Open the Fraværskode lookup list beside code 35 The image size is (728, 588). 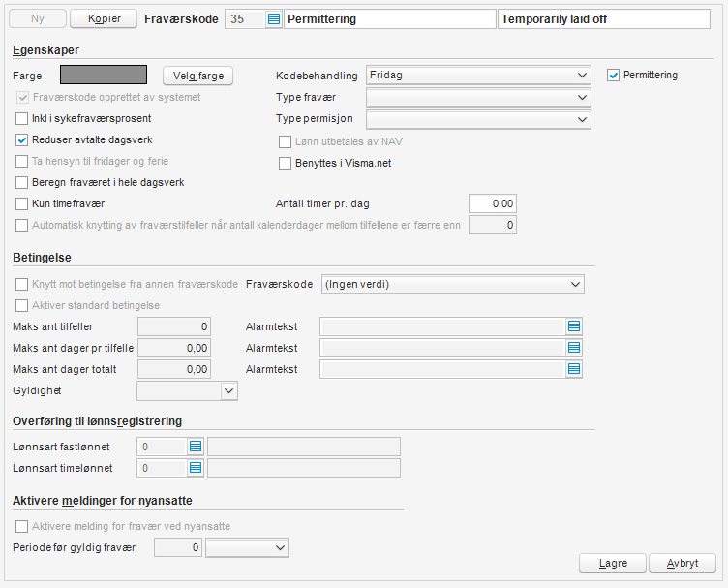click(273, 19)
